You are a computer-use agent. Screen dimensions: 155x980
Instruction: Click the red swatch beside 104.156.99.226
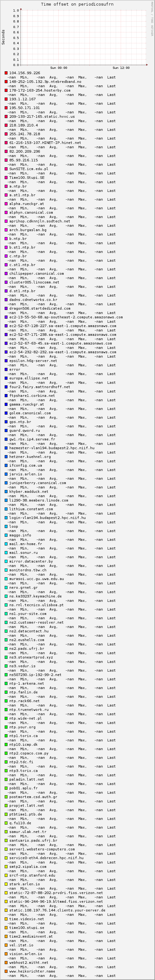click(x=6, y=73)
